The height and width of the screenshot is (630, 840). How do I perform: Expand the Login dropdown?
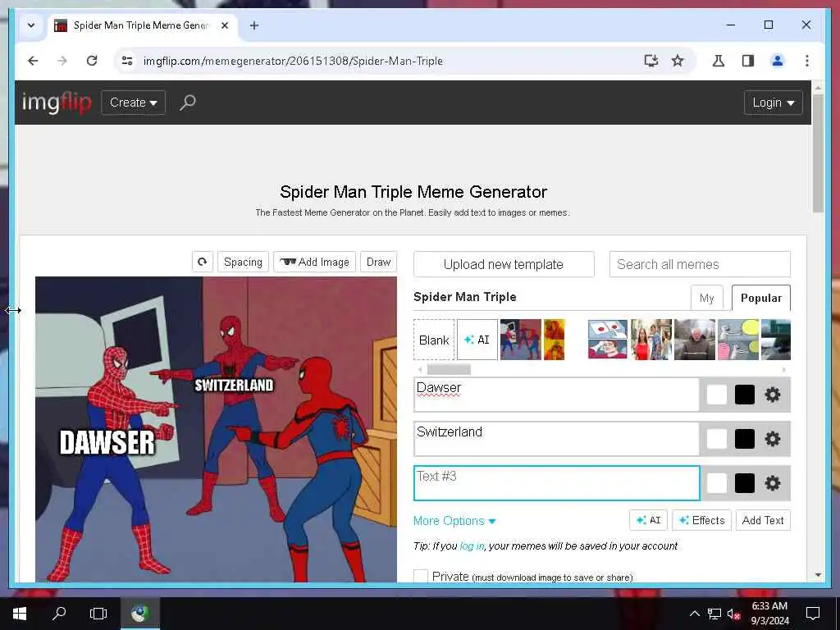pyautogui.click(x=773, y=103)
